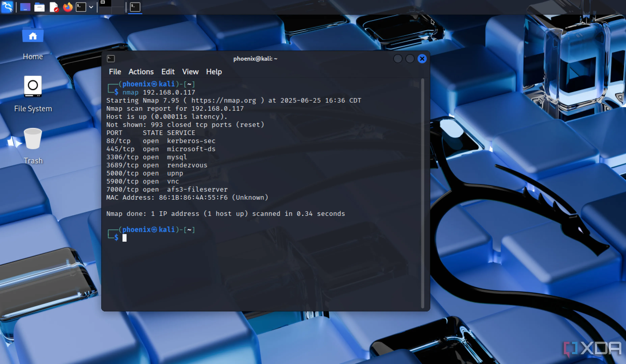Open the text editor launcher
626x364 pixels.
click(54, 7)
